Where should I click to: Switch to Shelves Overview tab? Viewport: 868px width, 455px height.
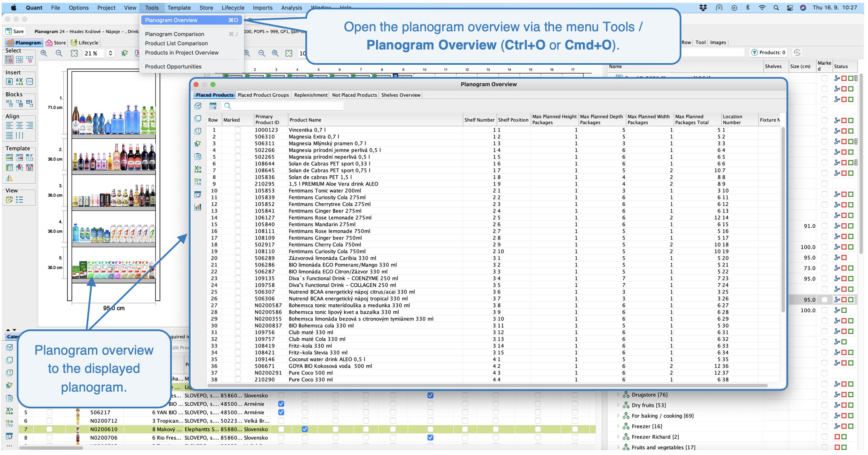(x=401, y=95)
